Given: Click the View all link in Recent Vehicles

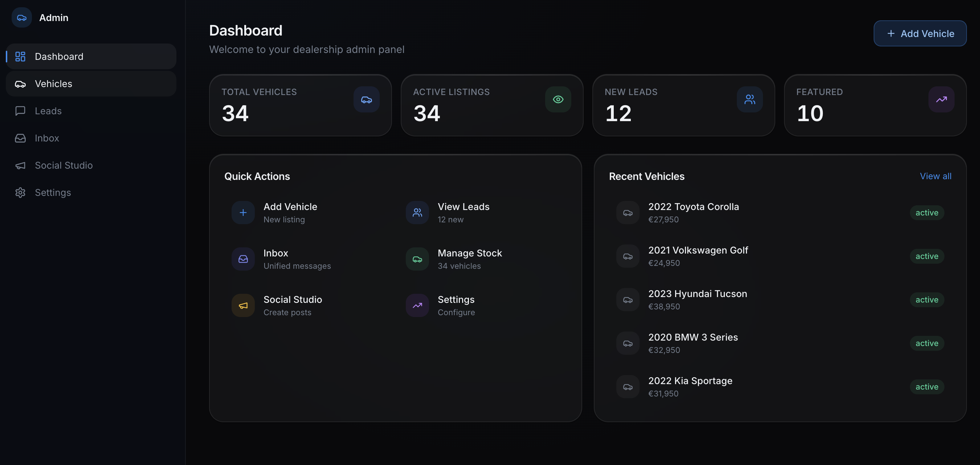Looking at the screenshot, I should pyautogui.click(x=935, y=176).
